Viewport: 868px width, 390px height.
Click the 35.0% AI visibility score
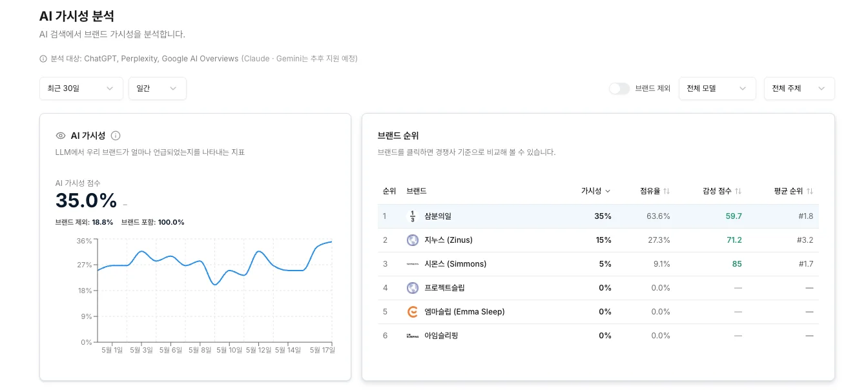pos(86,201)
